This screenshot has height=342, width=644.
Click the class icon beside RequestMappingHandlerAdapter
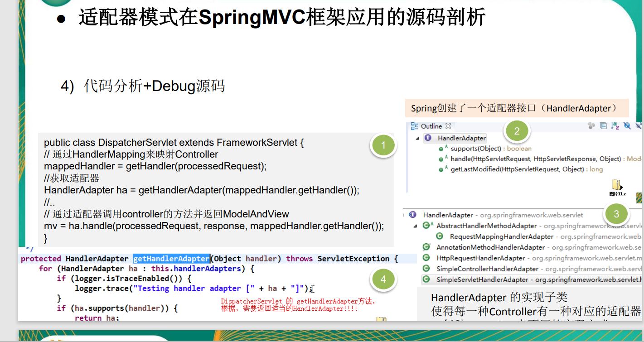coord(439,236)
